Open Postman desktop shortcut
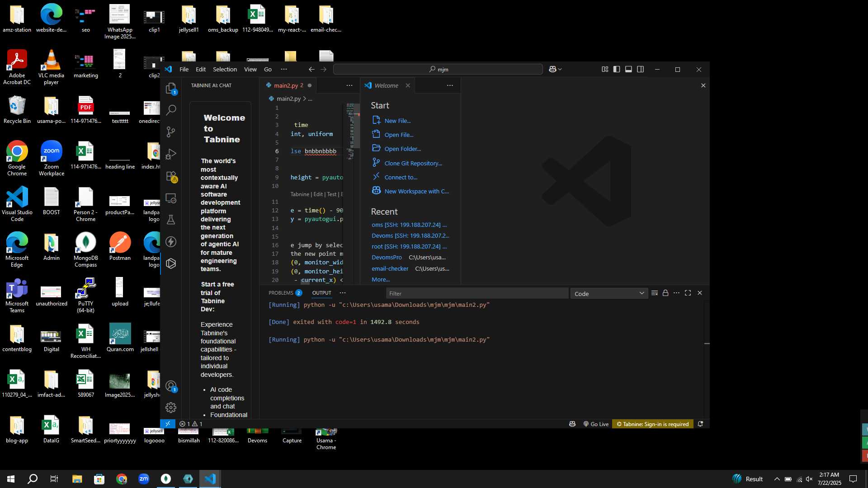 pos(120,247)
